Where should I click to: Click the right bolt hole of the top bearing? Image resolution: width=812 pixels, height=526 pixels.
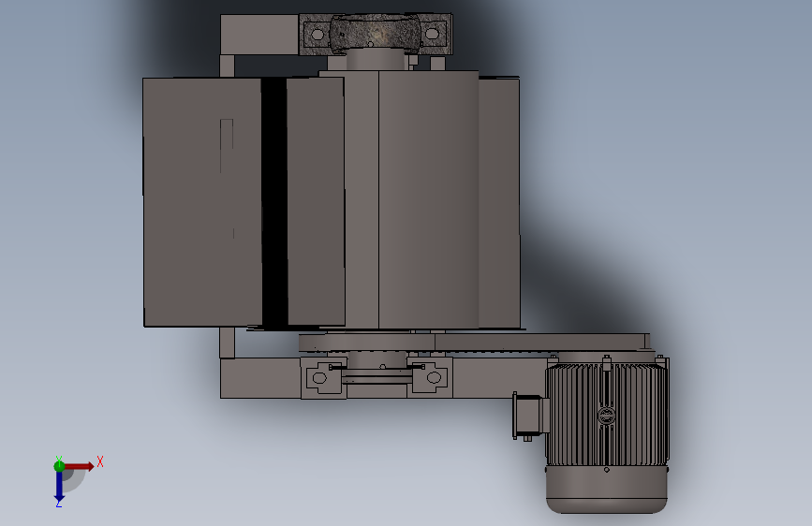tap(432, 35)
